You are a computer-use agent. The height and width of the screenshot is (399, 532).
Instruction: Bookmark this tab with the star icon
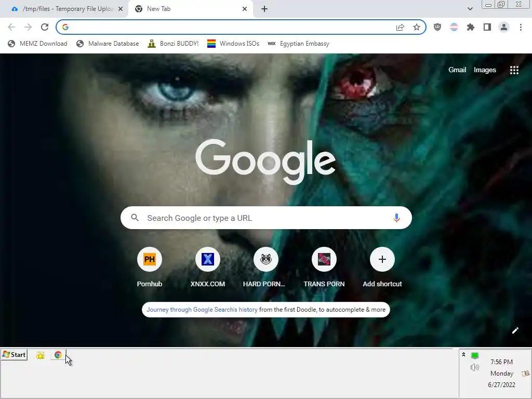[417, 27]
